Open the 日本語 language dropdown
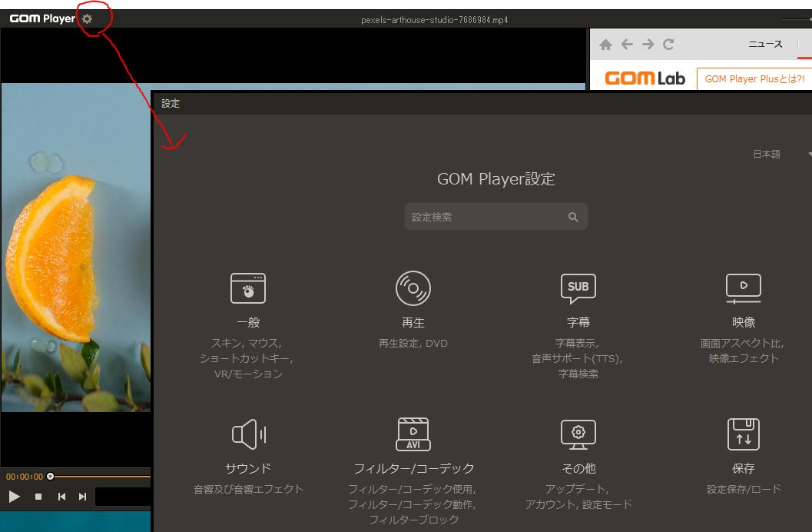 pos(781,154)
